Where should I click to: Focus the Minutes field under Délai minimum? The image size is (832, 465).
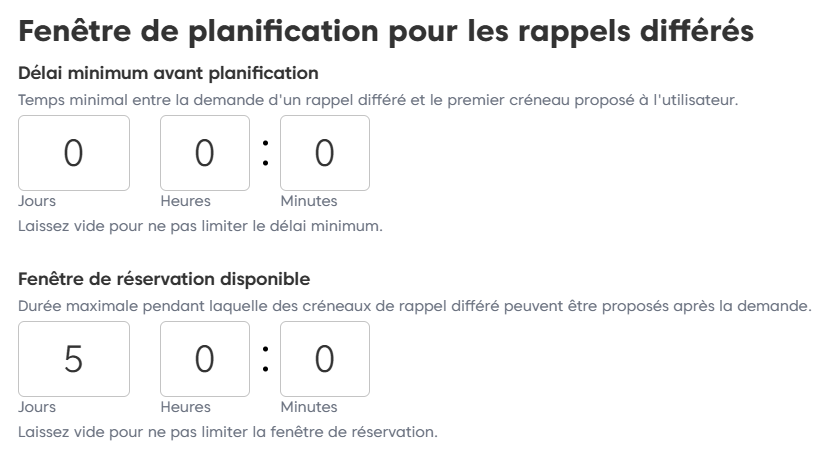click(324, 153)
